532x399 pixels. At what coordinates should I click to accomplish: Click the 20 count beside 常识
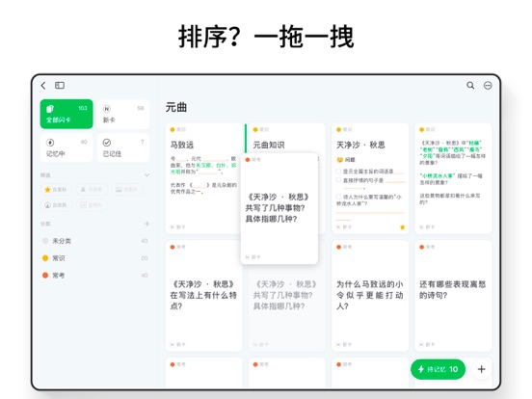tap(145, 258)
